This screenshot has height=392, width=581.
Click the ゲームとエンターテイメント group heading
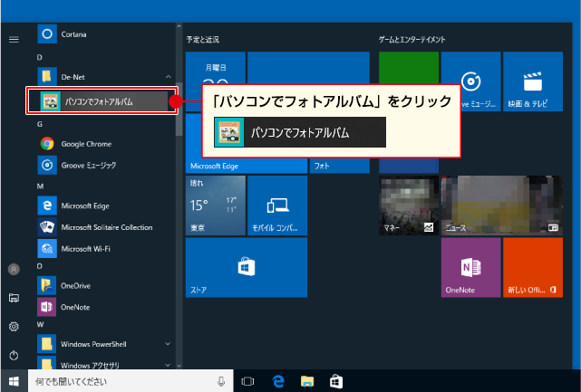[412, 39]
